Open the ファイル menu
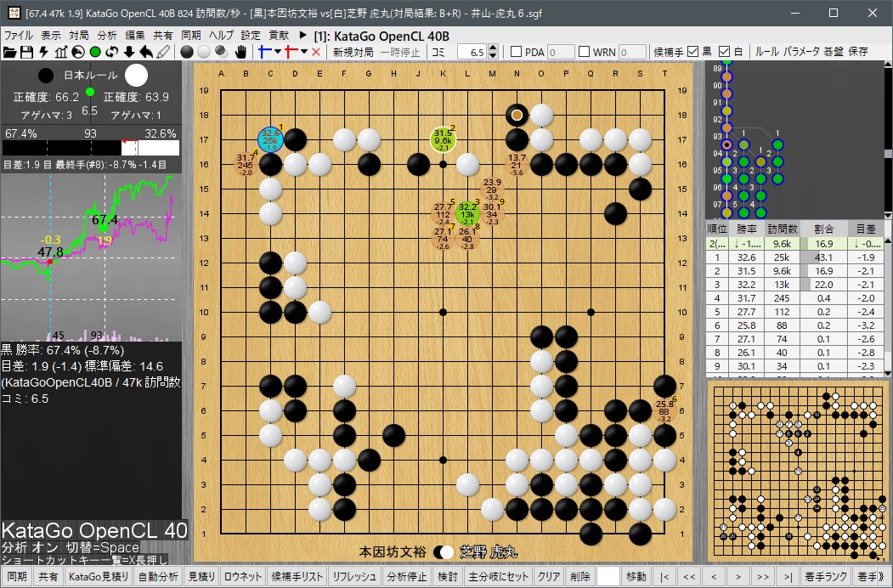 19,36
